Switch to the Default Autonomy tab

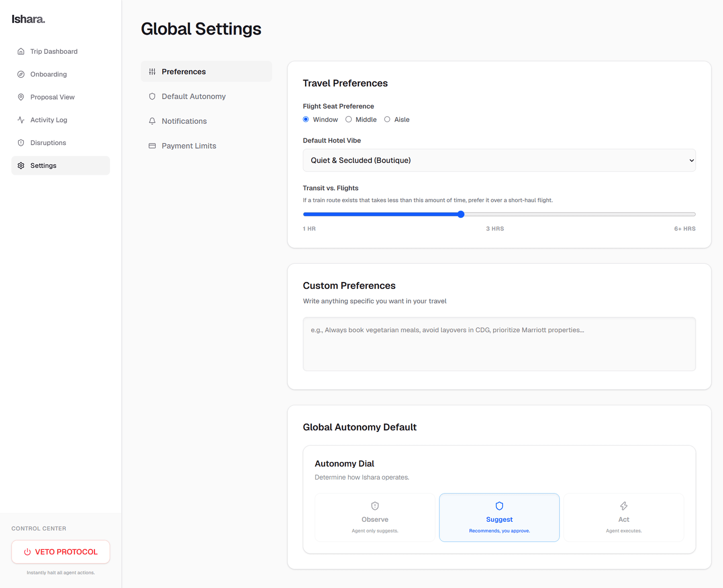(x=206, y=96)
